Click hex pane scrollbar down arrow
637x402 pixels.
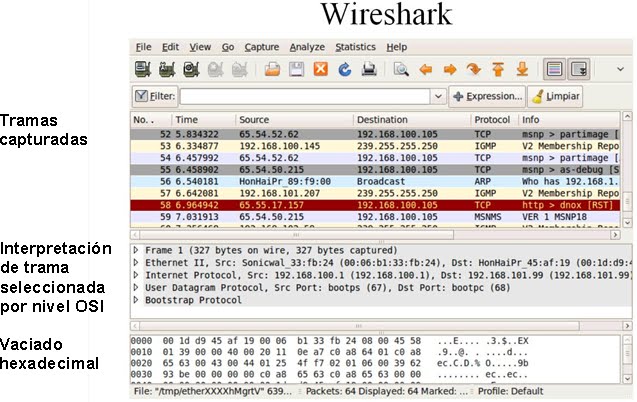[x=627, y=379]
